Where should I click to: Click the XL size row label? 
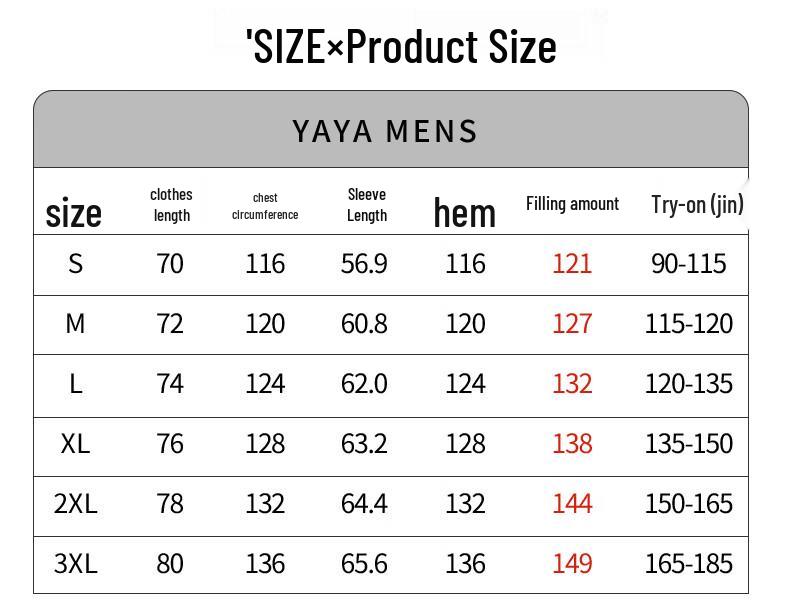point(75,444)
